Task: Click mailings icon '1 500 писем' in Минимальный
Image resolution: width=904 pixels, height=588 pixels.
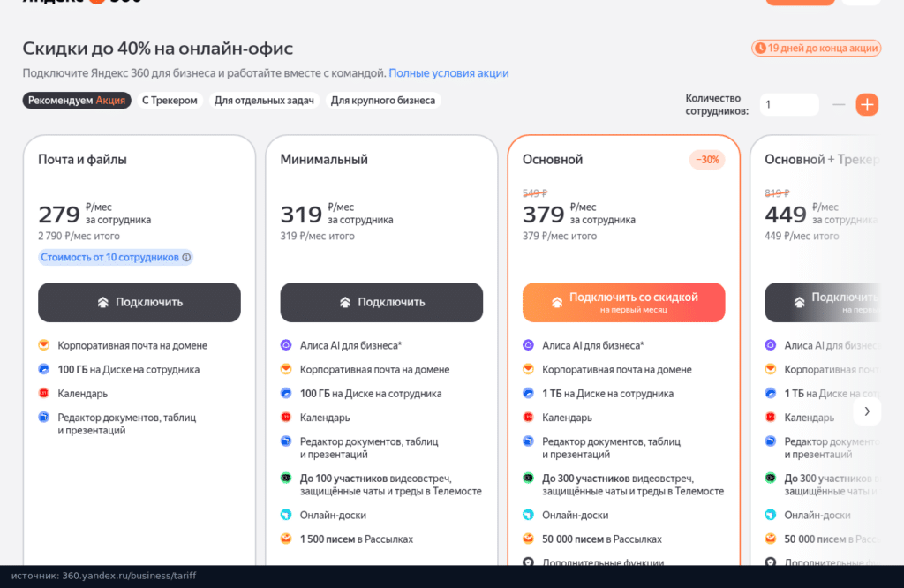Action: click(x=286, y=539)
